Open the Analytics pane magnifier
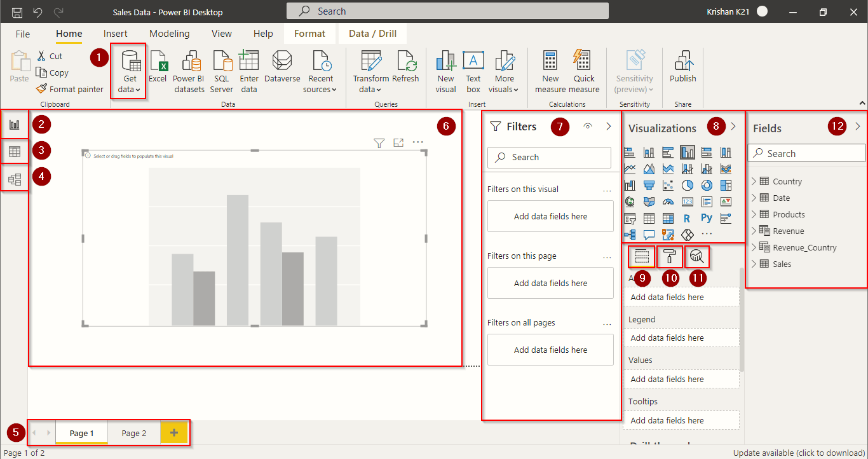The image size is (868, 459). click(697, 256)
